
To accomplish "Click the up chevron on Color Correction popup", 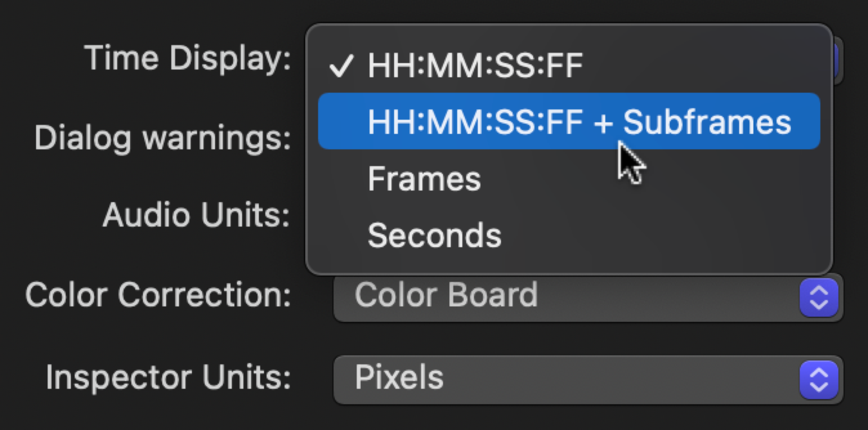I will point(818,291).
